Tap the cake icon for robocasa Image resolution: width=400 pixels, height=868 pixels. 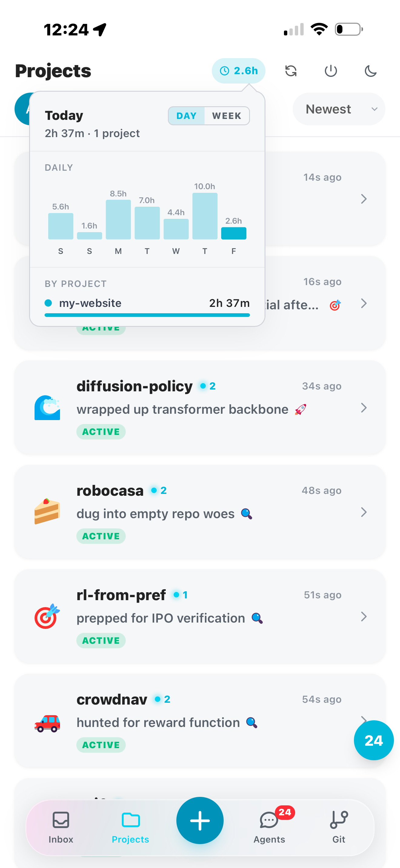pos(47,511)
